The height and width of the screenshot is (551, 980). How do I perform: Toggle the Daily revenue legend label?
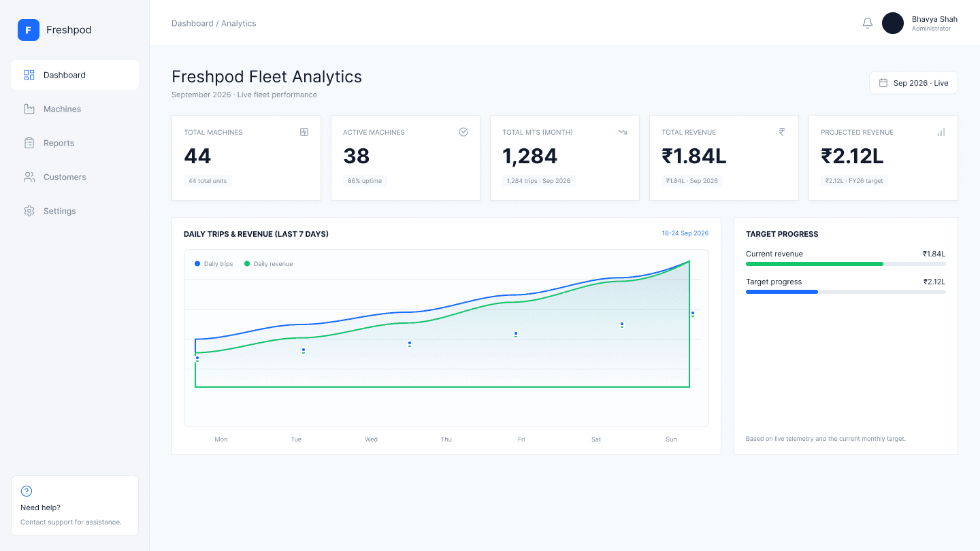[274, 264]
